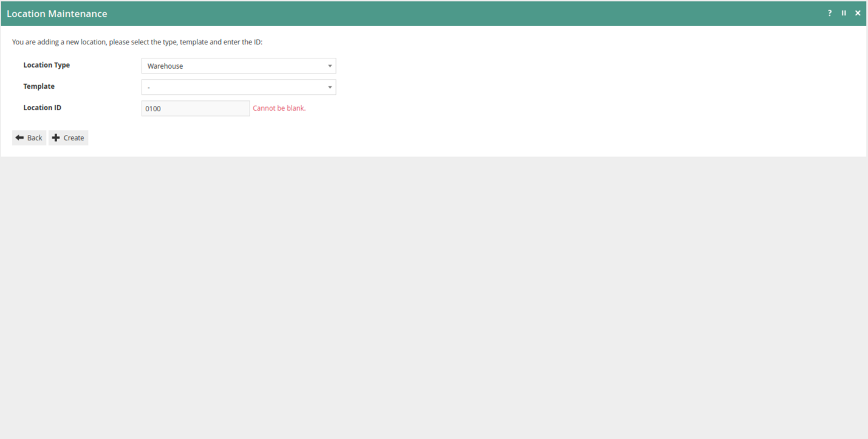Pause the Location Maintenance panel
This screenshot has width=868, height=439.
pos(844,13)
